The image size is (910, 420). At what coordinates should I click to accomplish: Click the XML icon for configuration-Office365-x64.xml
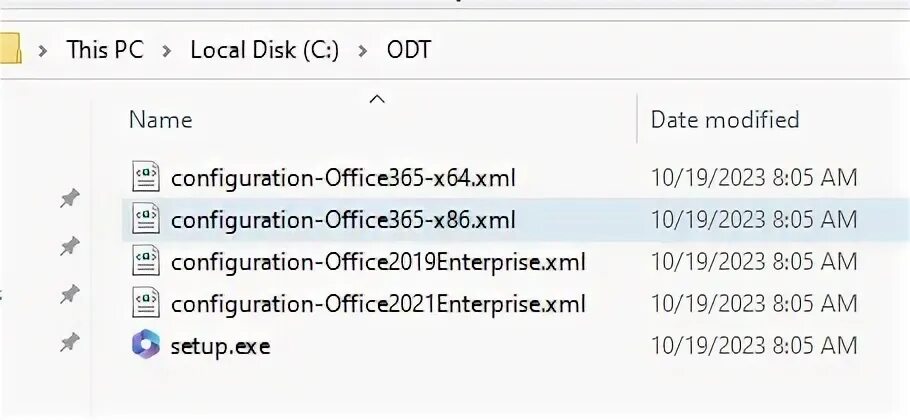click(146, 177)
